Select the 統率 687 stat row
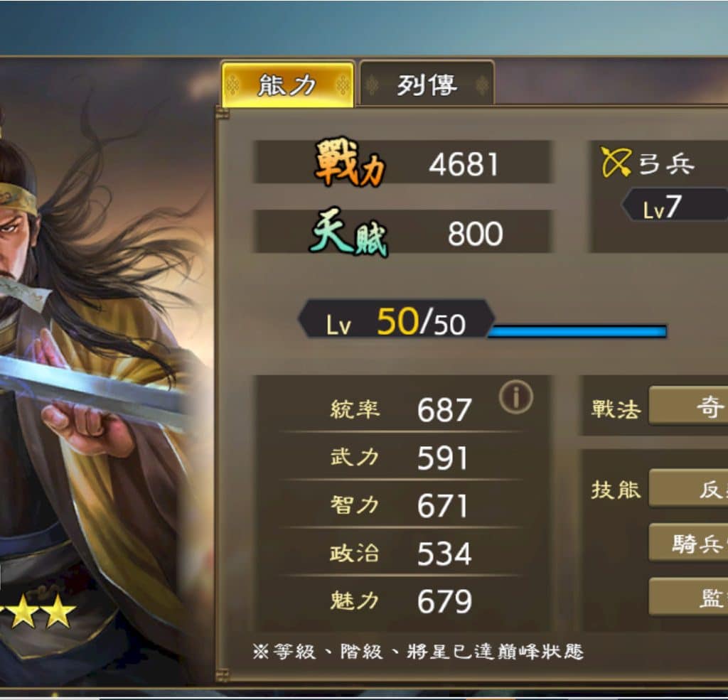 click(400, 409)
